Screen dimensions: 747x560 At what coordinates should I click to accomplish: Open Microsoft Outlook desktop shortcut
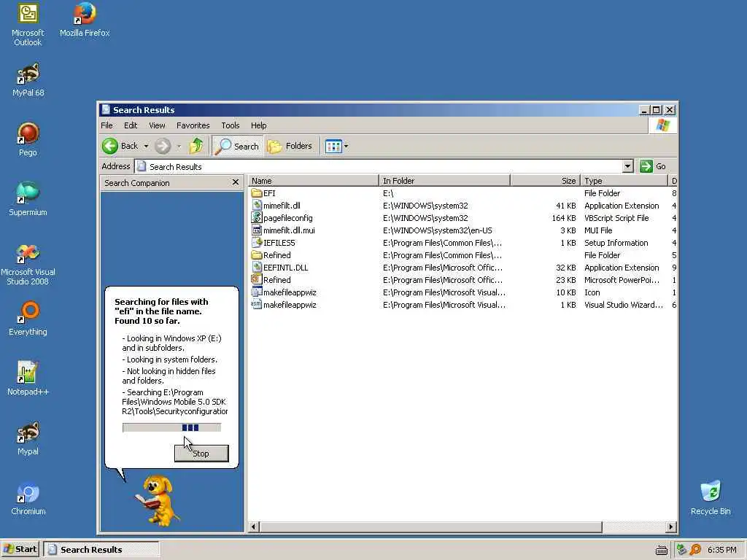tap(28, 25)
